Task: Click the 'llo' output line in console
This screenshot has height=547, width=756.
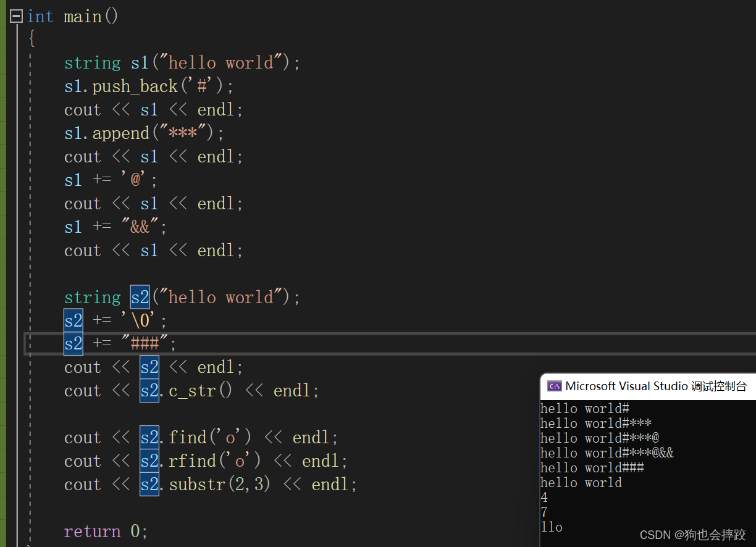Action: [x=552, y=527]
